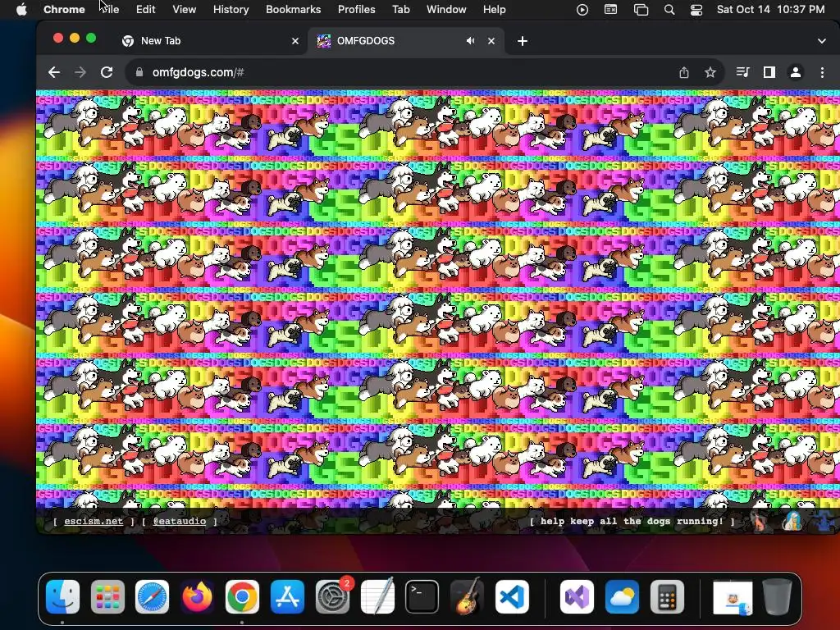This screenshot has width=840, height=630.
Task: Open TextEdit from the Dock
Action: click(377, 597)
